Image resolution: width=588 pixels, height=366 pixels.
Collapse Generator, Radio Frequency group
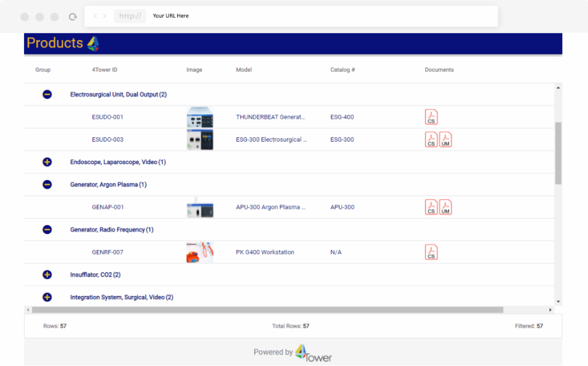point(47,229)
